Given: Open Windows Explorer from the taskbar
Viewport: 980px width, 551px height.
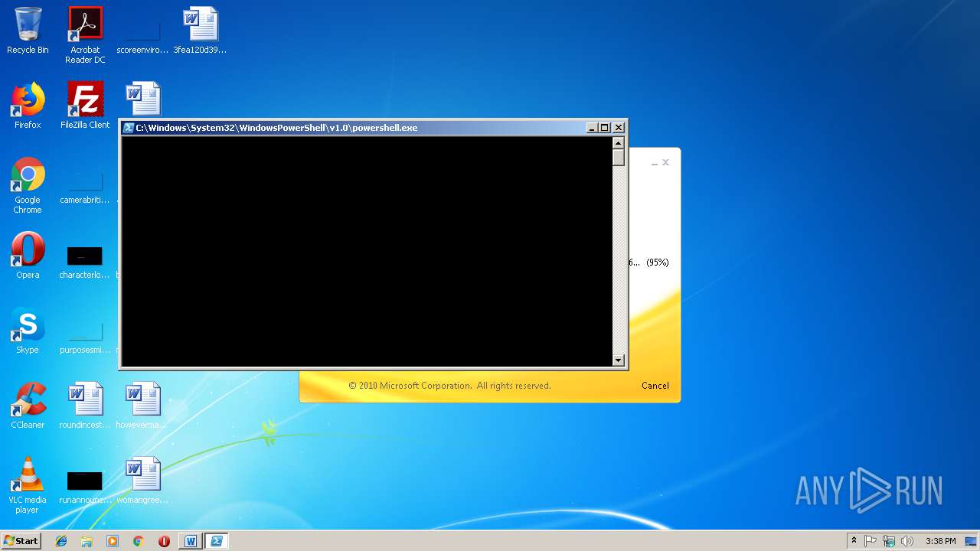Looking at the screenshot, I should coord(87,541).
